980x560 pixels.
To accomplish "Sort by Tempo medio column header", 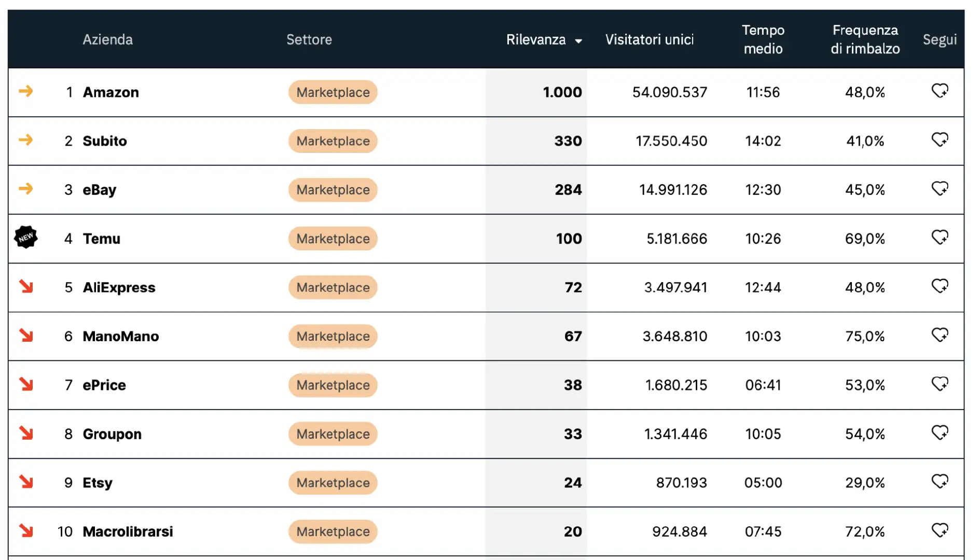I will 763,39.
